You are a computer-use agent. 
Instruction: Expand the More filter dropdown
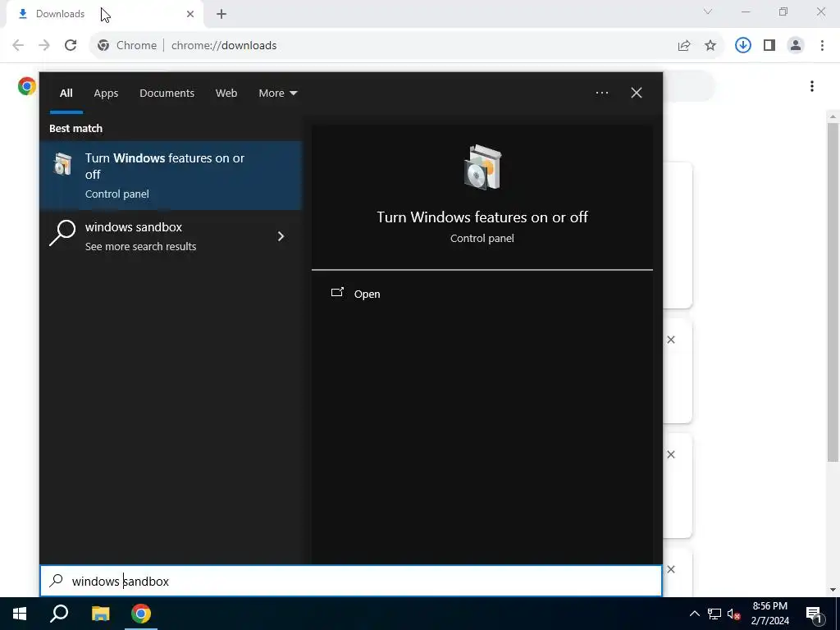pyautogui.click(x=277, y=94)
